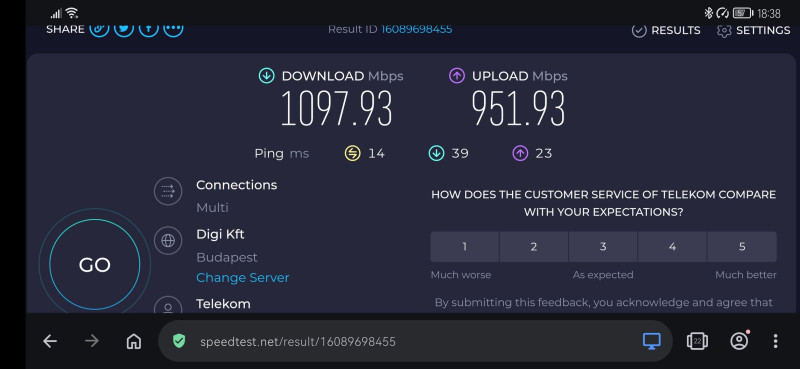Image resolution: width=800 pixels, height=369 pixels.
Task: Share result via link icon
Action: [x=99, y=30]
